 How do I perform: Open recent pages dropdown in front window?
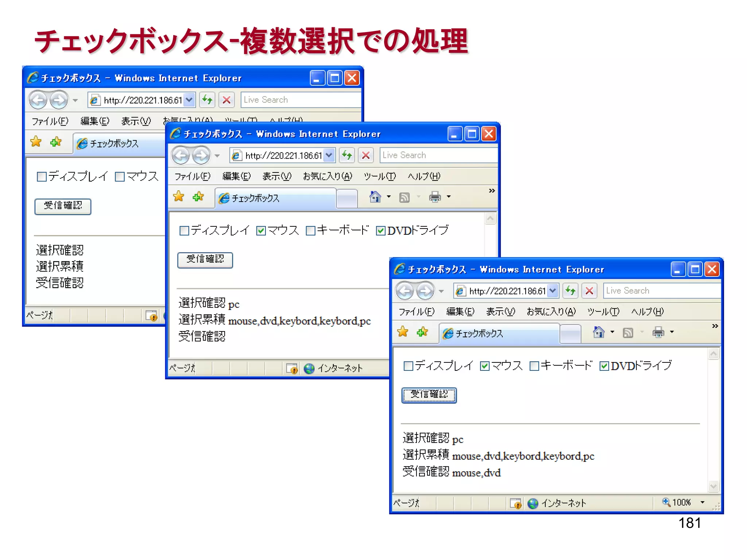441,291
